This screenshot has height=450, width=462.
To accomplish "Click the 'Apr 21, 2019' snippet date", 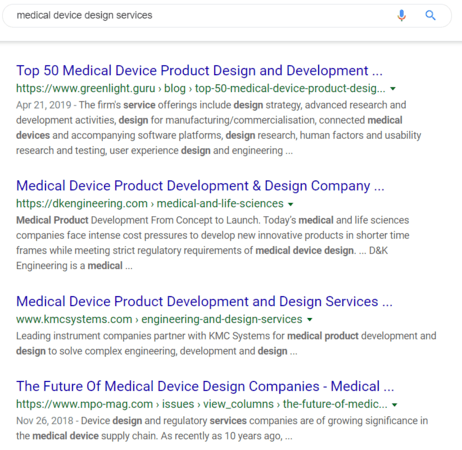I will 44,105.
